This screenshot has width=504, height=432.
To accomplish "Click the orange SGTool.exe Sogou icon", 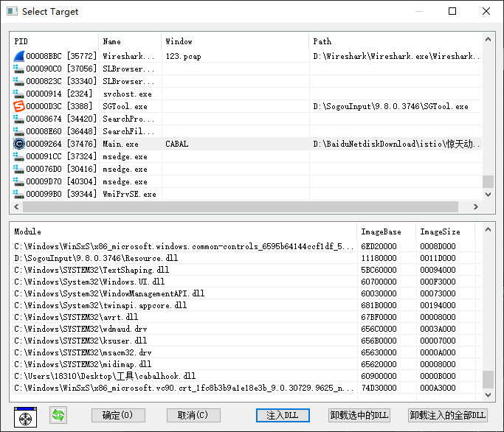I will (x=19, y=106).
